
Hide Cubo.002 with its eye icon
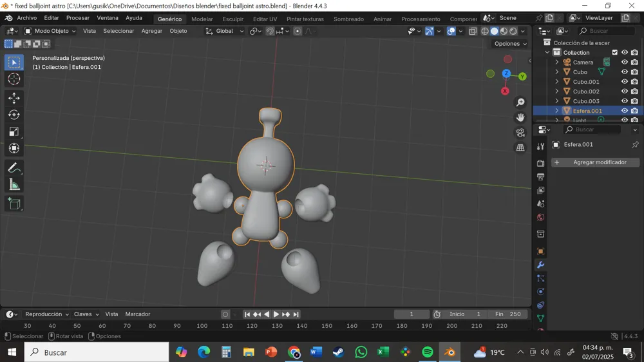624,91
